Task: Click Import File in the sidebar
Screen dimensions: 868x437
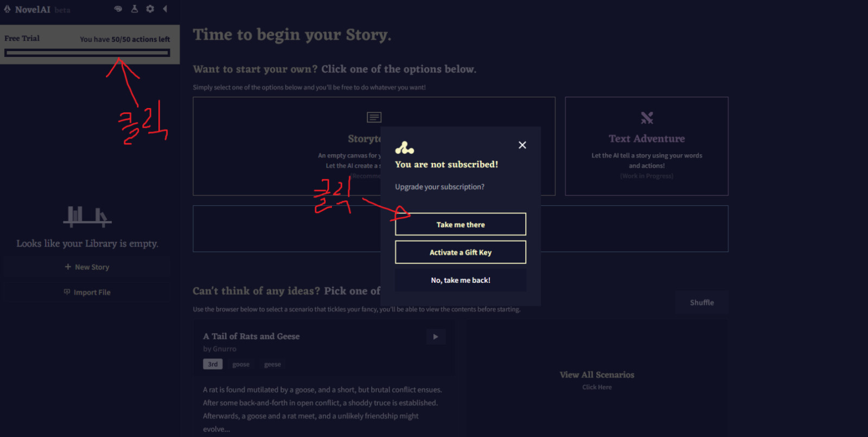Action: click(87, 292)
